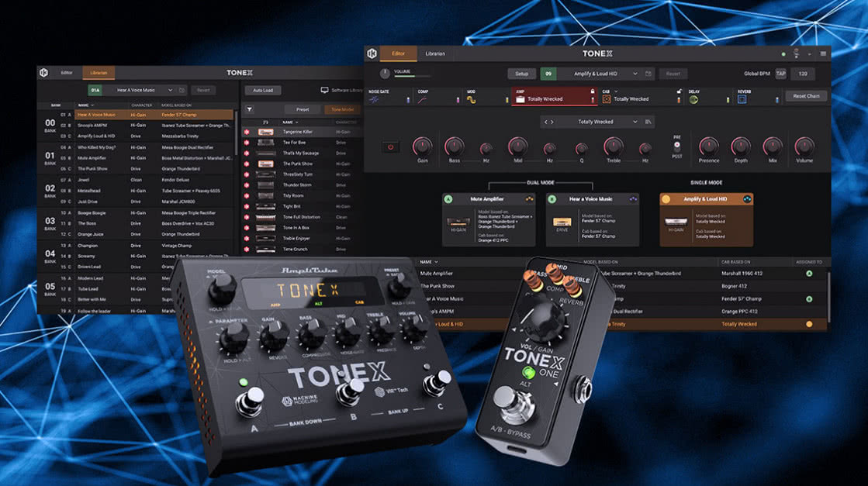This screenshot has height=486, width=868.
Task: Toggle the amp power button
Action: coord(390,147)
